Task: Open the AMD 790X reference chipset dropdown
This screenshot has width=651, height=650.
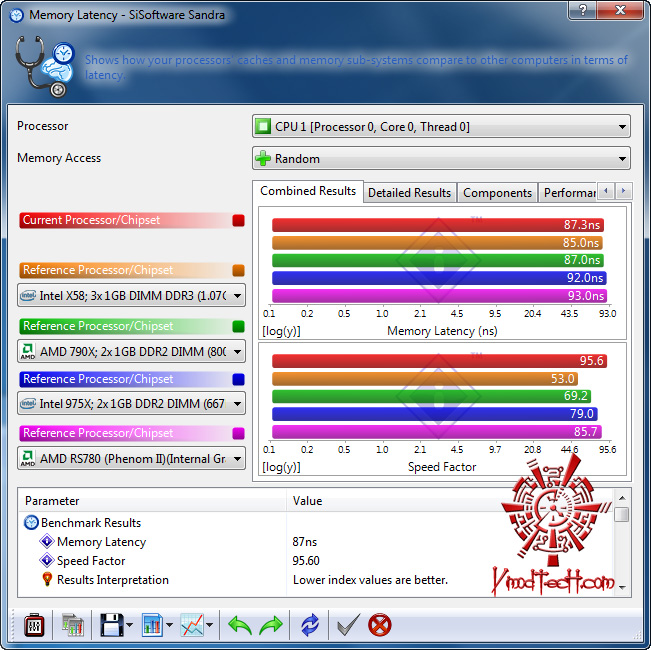Action: [x=131, y=352]
